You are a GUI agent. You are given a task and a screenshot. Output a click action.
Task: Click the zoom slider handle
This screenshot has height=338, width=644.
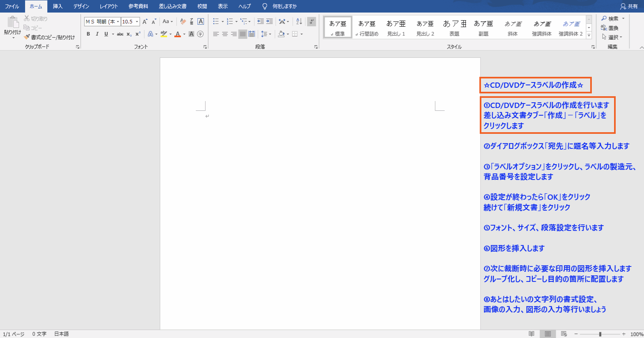pyautogui.click(x=600, y=334)
